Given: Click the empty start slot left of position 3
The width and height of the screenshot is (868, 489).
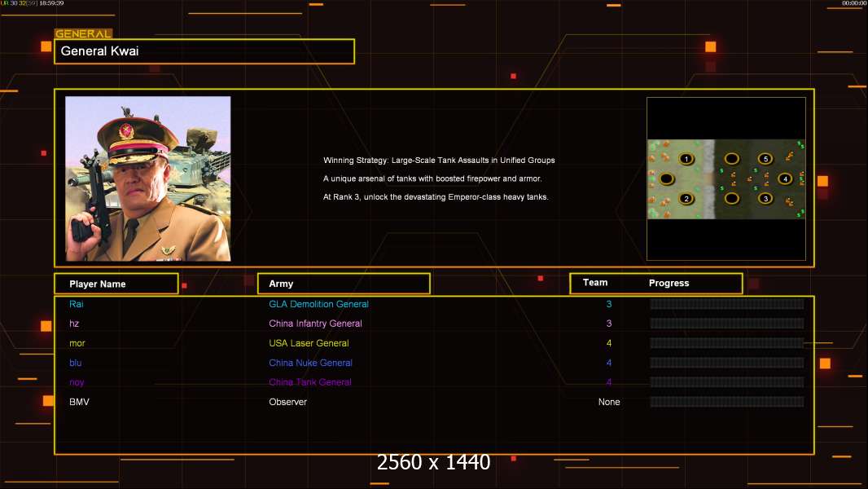Looking at the screenshot, I should 731,198.
